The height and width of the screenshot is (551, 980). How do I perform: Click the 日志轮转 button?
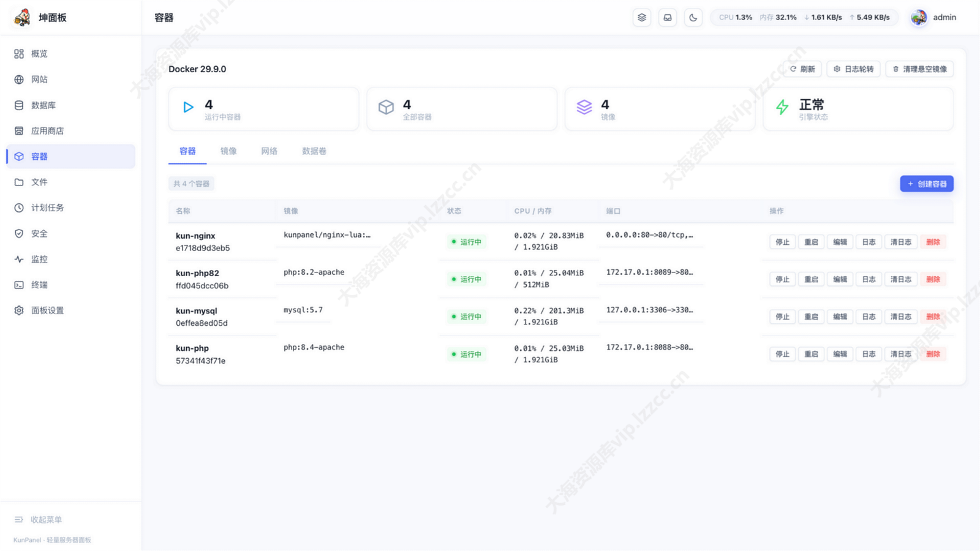pyautogui.click(x=853, y=69)
